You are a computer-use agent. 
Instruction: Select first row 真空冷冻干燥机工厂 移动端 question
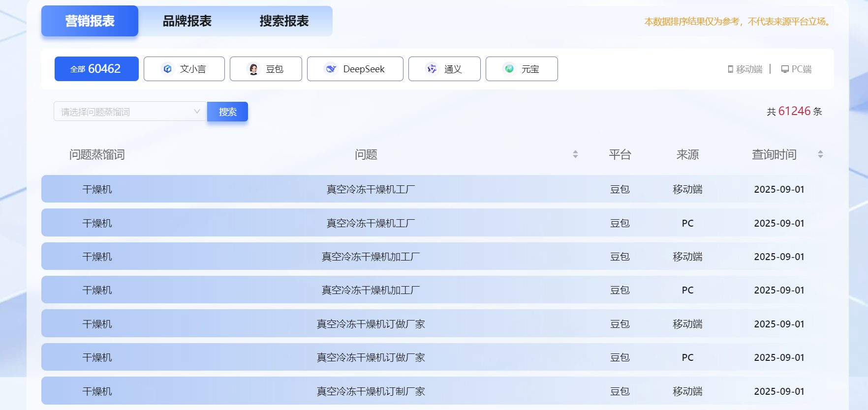click(371, 189)
